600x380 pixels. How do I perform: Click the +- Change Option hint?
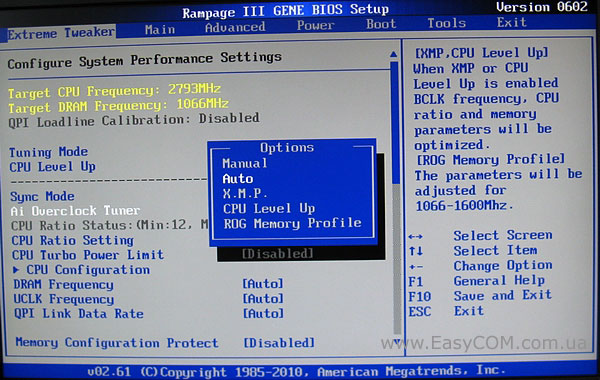(480, 266)
